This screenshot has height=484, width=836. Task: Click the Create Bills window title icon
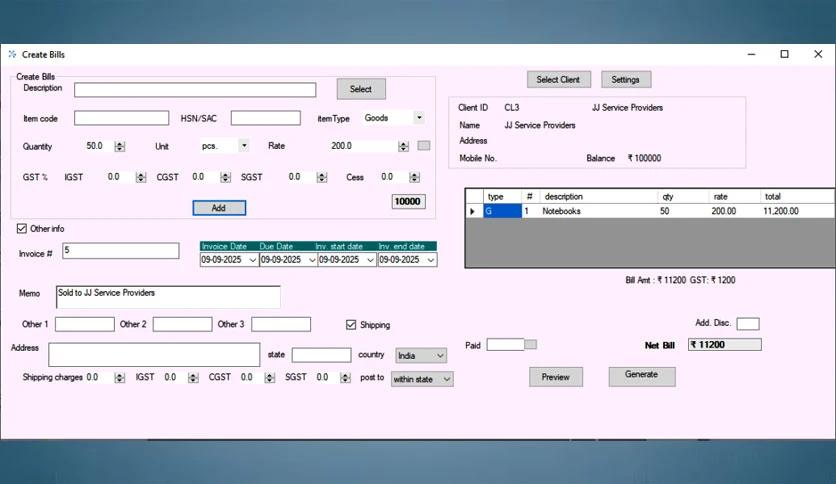[x=12, y=54]
